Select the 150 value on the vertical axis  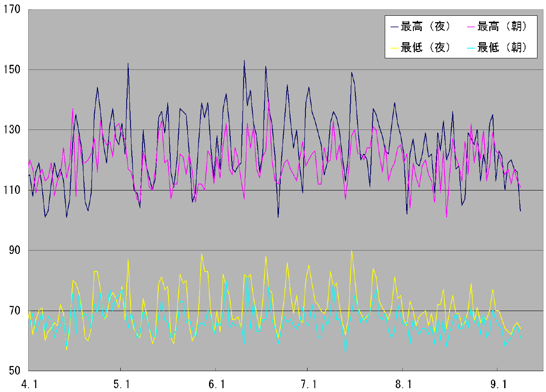pyautogui.click(x=12, y=69)
